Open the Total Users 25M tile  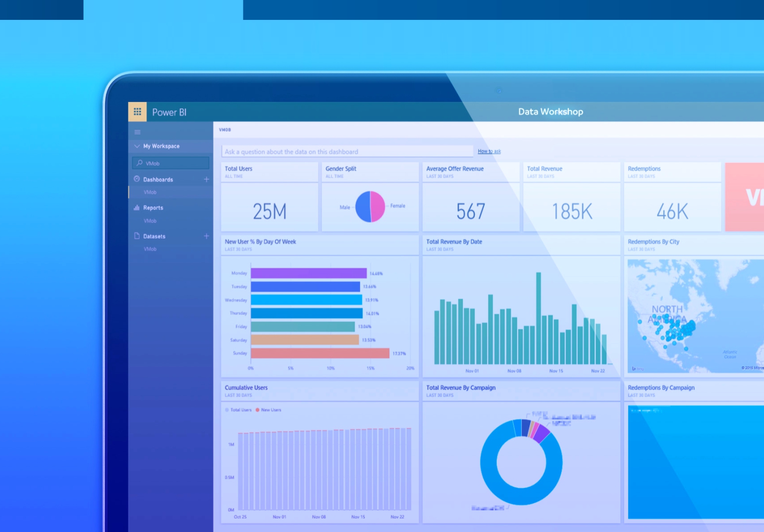click(x=269, y=197)
